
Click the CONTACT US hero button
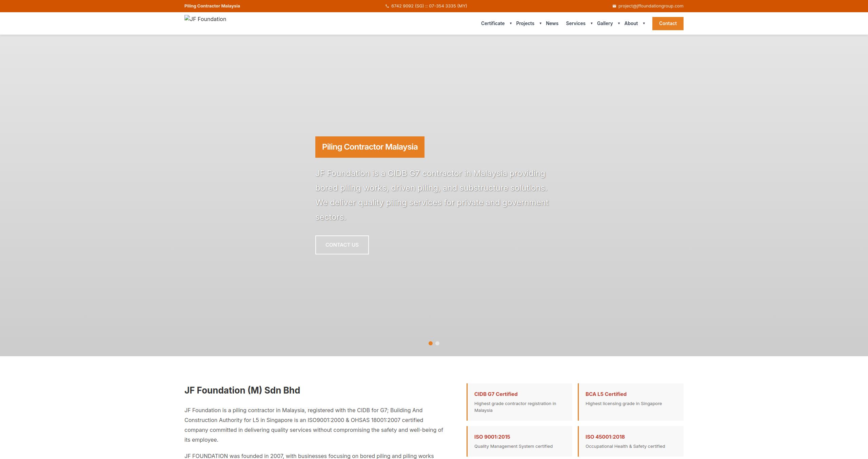(342, 245)
